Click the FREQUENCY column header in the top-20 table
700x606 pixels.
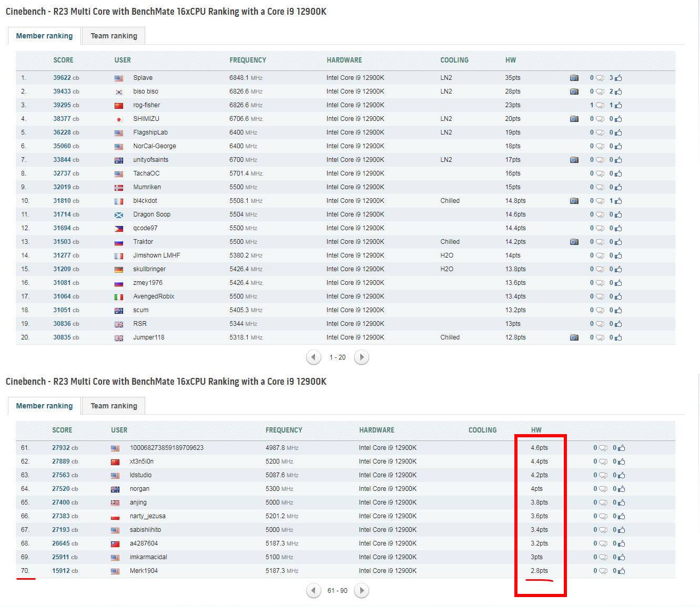[x=248, y=60]
